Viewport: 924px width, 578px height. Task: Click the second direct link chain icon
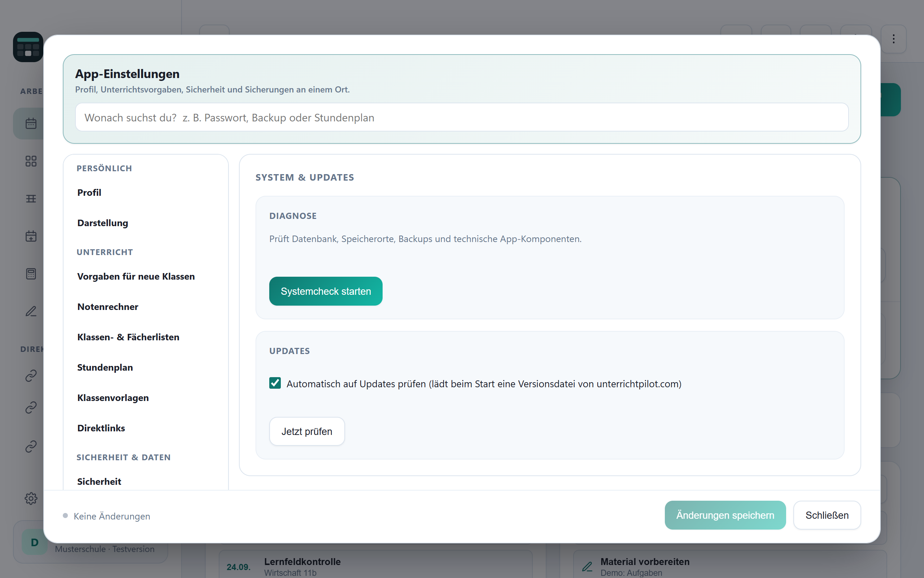31,407
